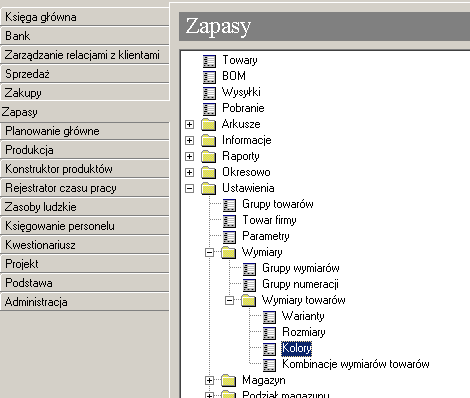The width and height of the screenshot is (470, 398).
Task: Click the Parametry list icon
Action: pyautogui.click(x=229, y=237)
